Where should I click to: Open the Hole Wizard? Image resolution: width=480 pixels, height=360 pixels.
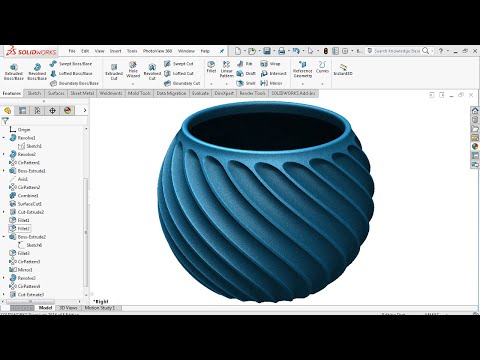tap(133, 69)
